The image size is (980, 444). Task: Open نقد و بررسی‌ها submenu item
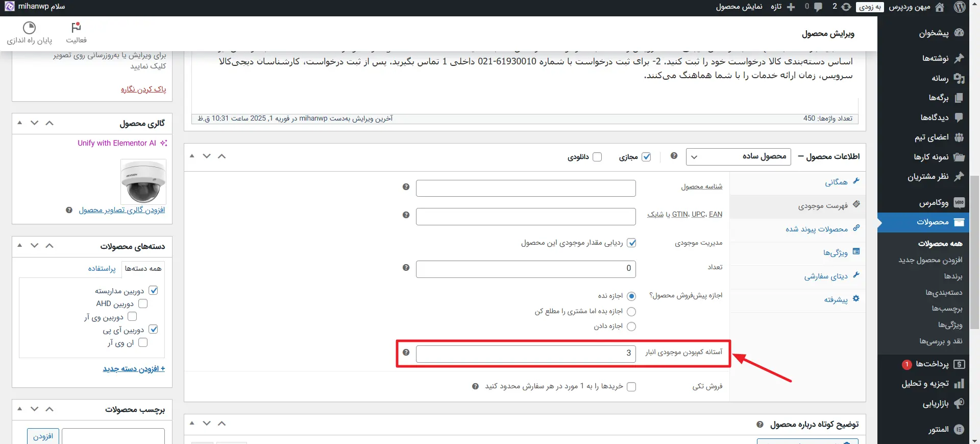pyautogui.click(x=941, y=341)
